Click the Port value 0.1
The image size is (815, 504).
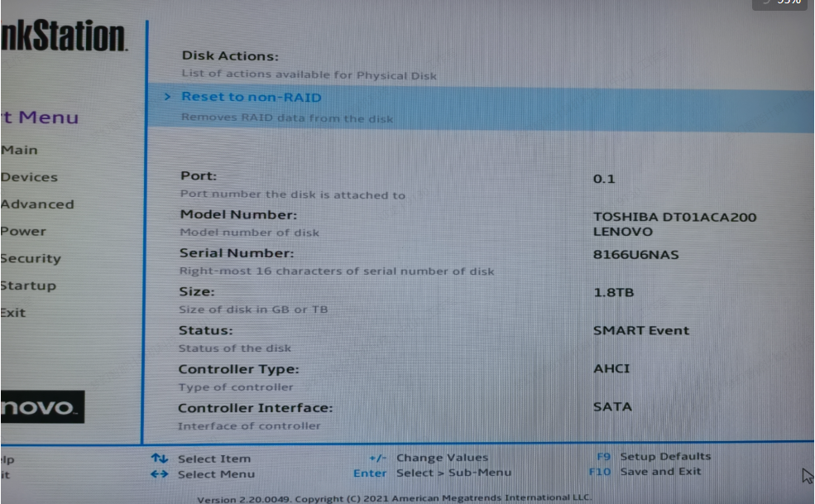pyautogui.click(x=604, y=179)
